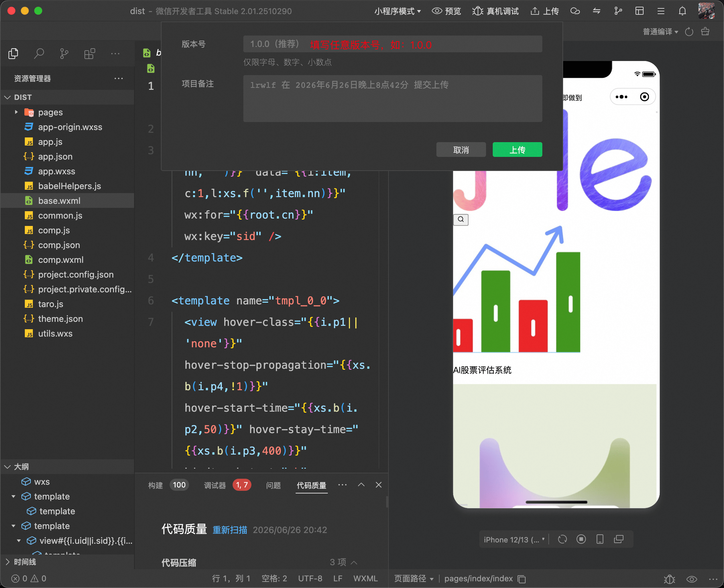Image resolution: width=724 pixels, height=588 pixels.
Task: Click the version management branch icon in toolbar
Action: click(618, 11)
